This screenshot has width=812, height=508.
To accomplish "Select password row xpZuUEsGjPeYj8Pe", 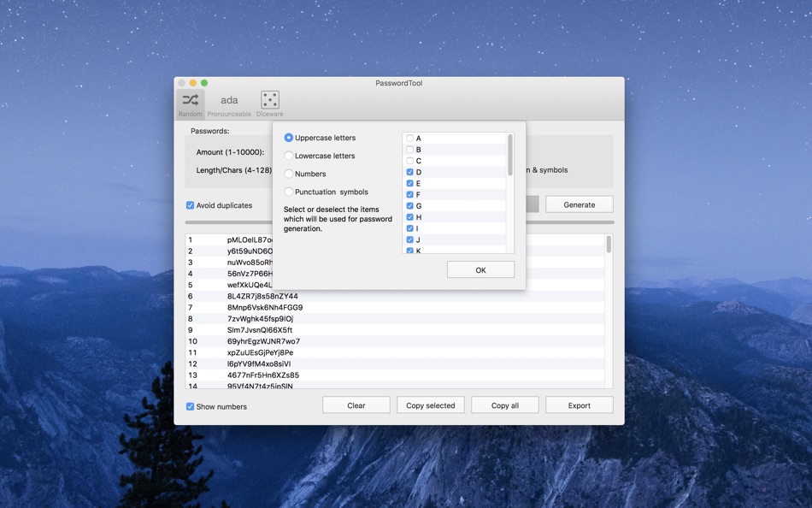I will pyautogui.click(x=395, y=352).
